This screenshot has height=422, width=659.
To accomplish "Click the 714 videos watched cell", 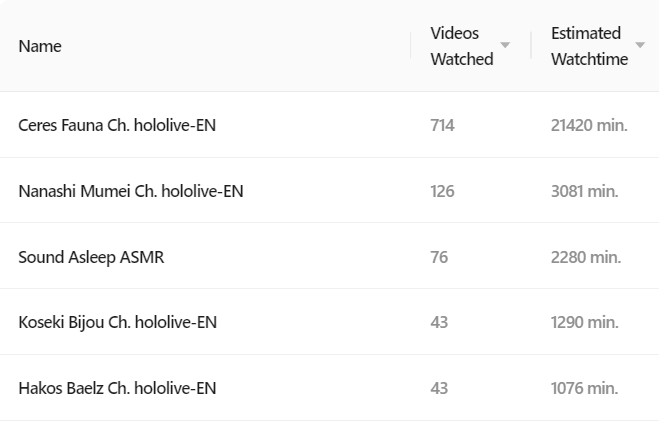I will 442,125.
